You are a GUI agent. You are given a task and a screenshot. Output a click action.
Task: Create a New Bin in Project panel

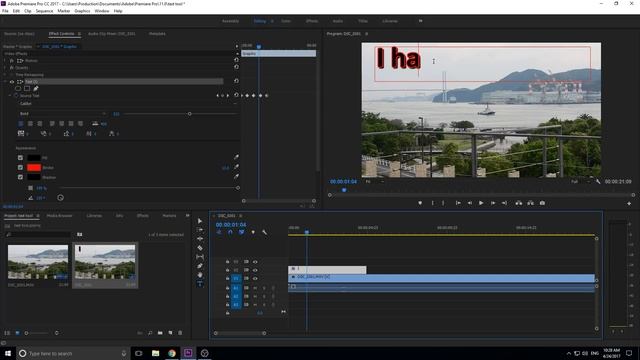pos(160,333)
